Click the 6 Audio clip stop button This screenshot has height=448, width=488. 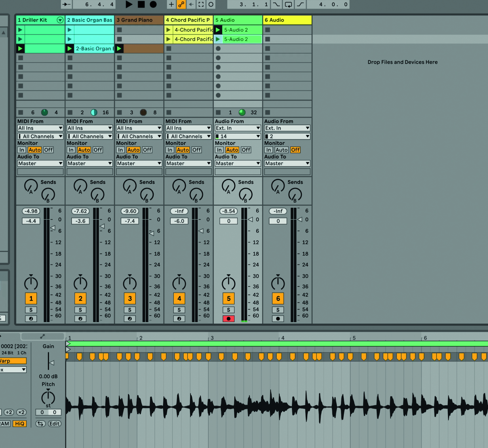267,113
